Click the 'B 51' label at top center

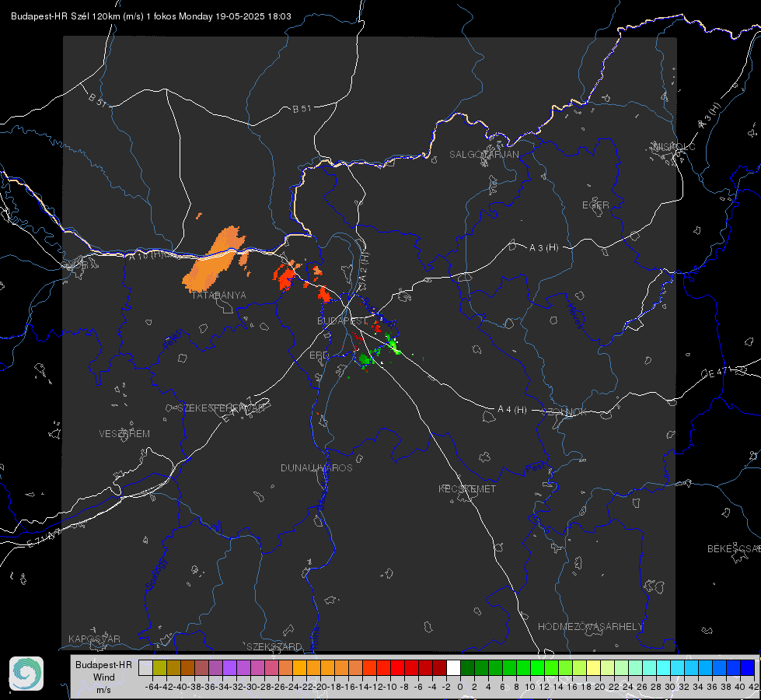pyautogui.click(x=302, y=109)
